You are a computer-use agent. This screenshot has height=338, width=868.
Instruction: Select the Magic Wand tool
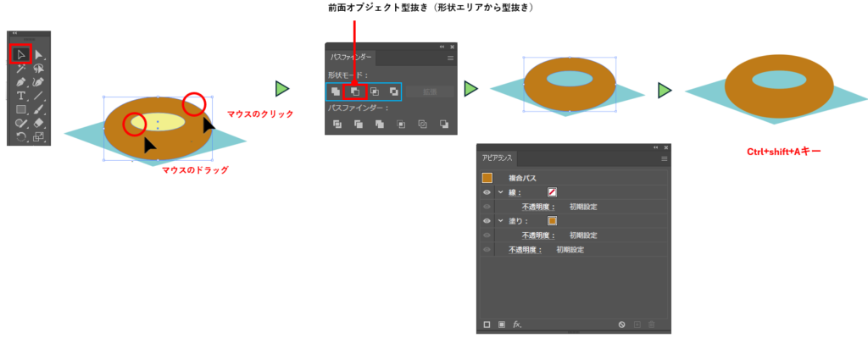tap(21, 69)
